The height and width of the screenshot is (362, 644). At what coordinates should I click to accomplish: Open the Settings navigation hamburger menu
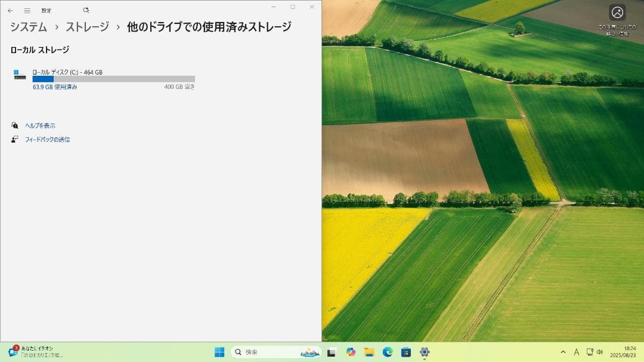click(26, 10)
